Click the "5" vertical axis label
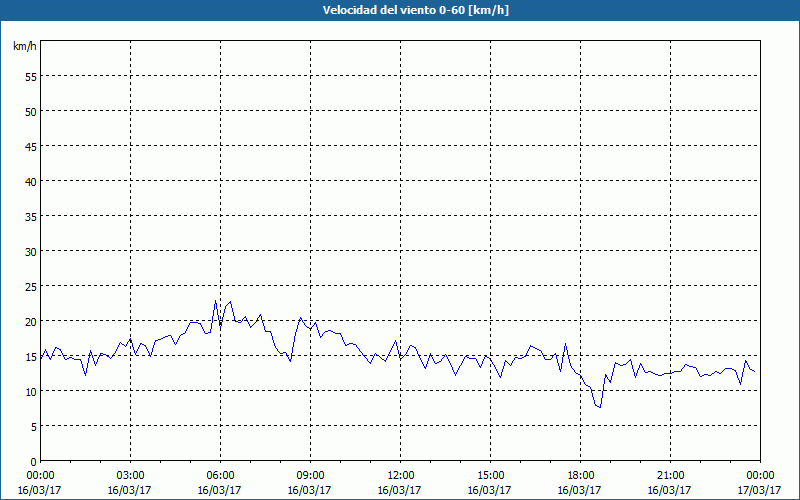The width and height of the screenshot is (800, 500). tap(34, 427)
